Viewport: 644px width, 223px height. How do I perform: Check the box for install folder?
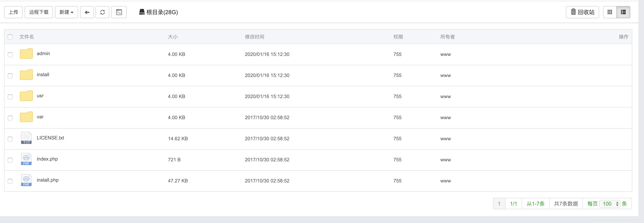pyautogui.click(x=10, y=76)
